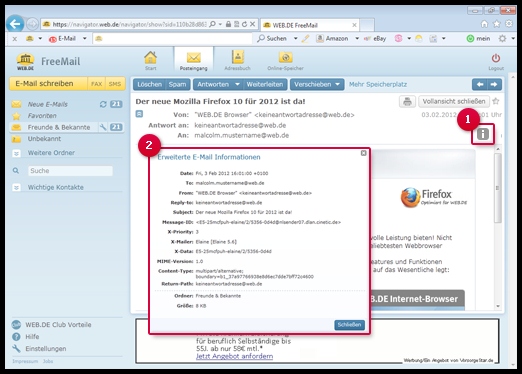Open the Suchen dropdown arrow
This screenshot has height=374, width=522.
(295, 39)
